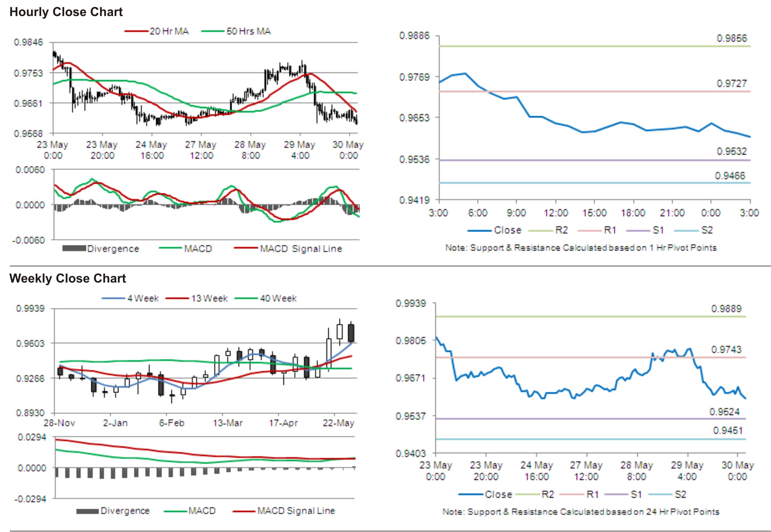Select the S1 legend entry in the 24 Hr pivot chart
Image resolution: width=771 pixels, height=532 pixels.
[636, 495]
